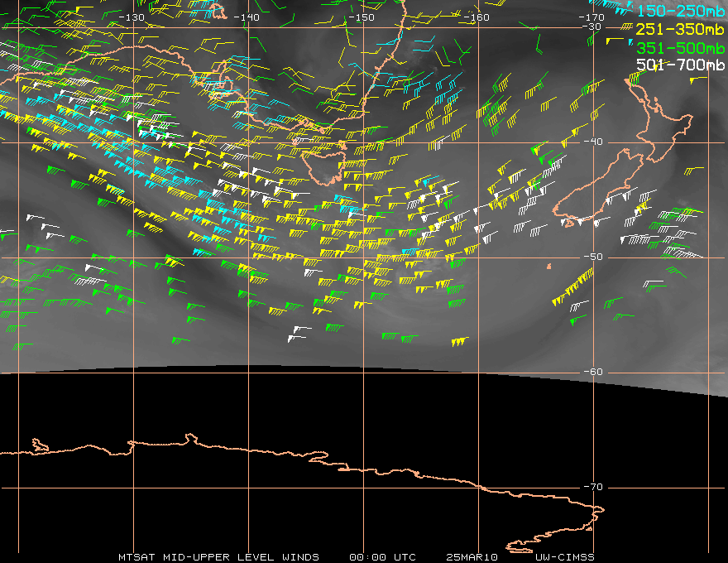Click the 501-700mb legend label
728x563 pixels.
tap(680, 65)
